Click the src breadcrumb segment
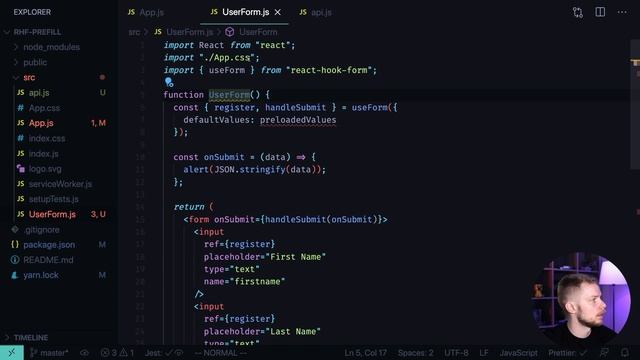640x360 pixels. (x=134, y=32)
